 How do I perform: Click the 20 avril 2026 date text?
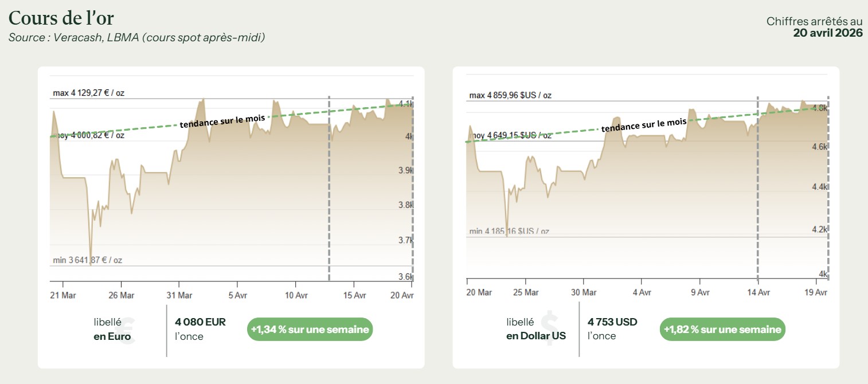827,33
